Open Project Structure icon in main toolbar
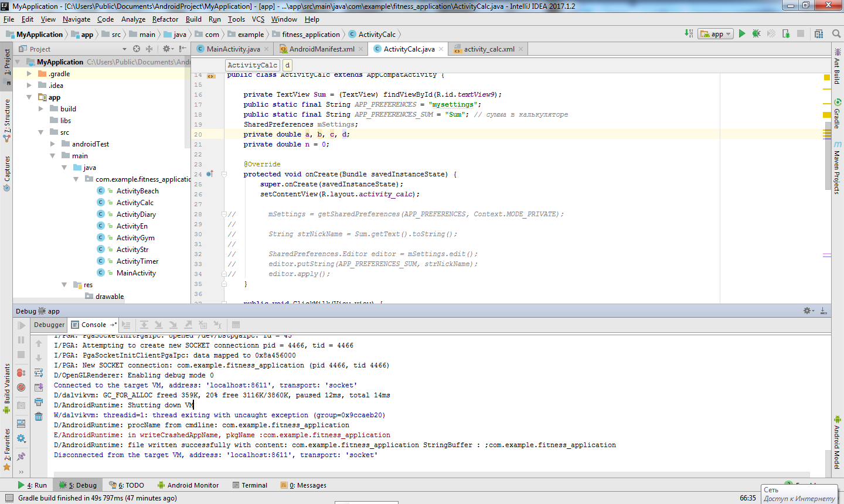The image size is (844, 504). (818, 34)
